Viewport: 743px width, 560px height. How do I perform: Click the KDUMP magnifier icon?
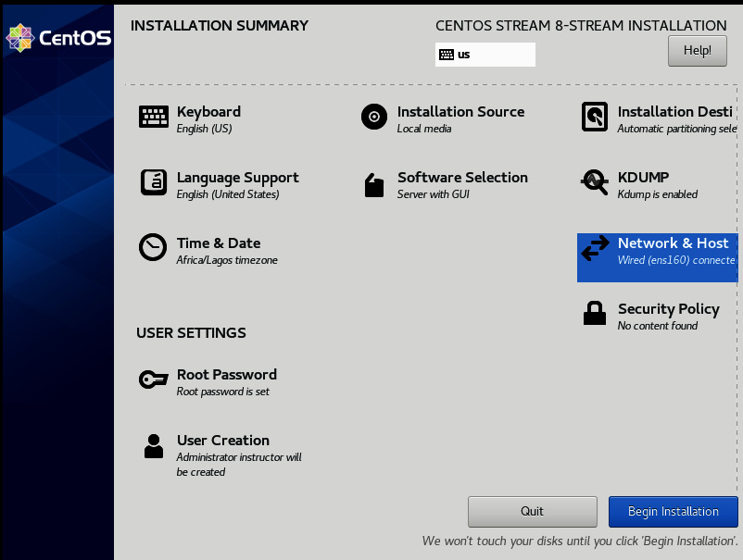[594, 182]
